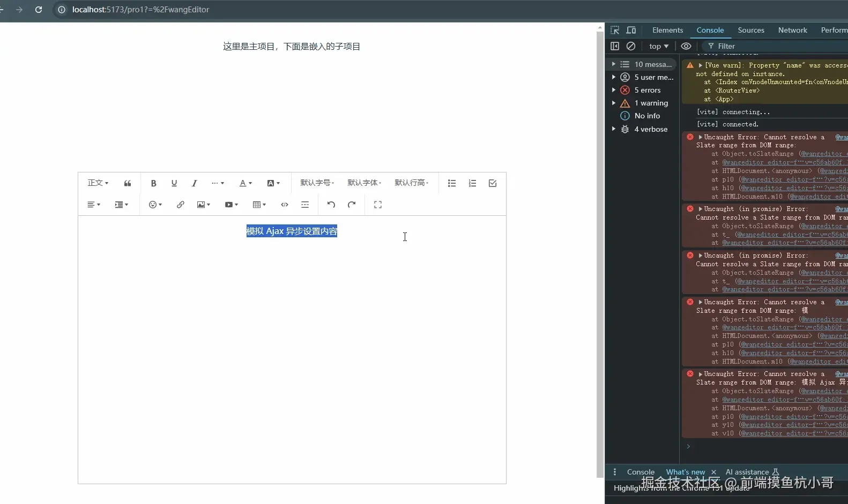
Task: Insert a to-do checkbox list
Action: tap(493, 183)
